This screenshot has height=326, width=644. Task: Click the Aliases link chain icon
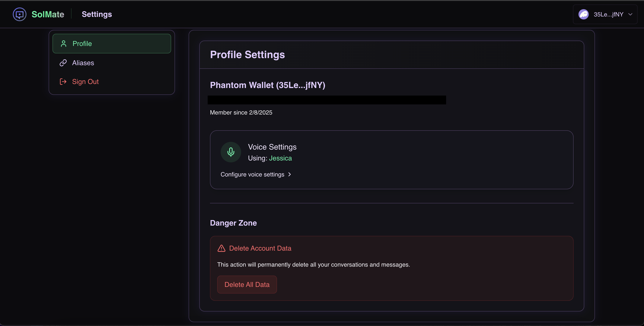(x=63, y=63)
